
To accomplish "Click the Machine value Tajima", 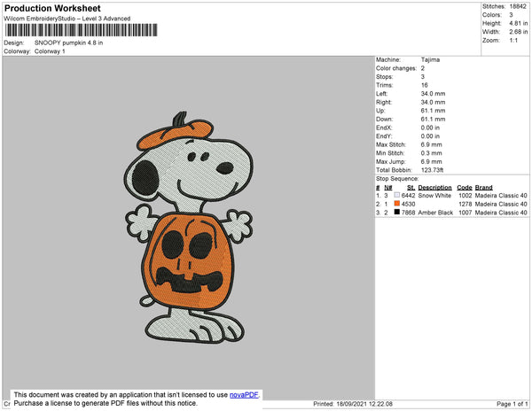I will 430,59.
